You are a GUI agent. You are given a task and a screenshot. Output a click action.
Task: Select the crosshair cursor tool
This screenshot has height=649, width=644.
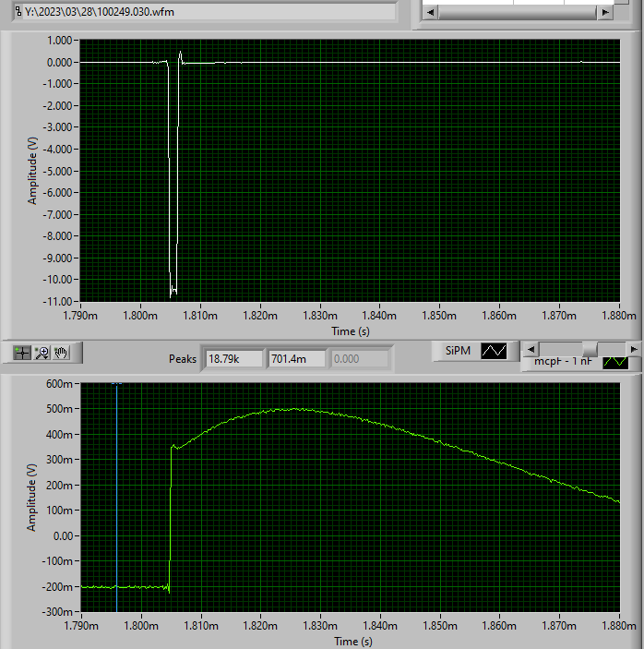tap(23, 352)
